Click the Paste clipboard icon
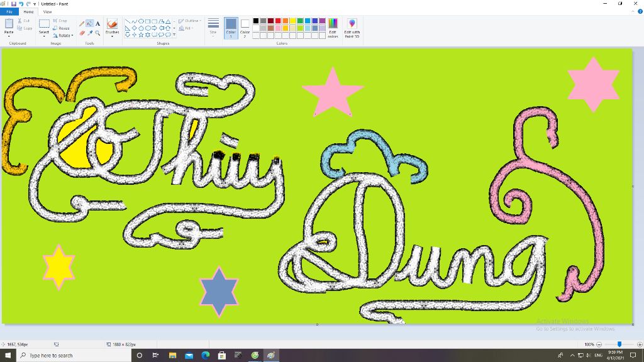644x362 pixels. tap(9, 23)
